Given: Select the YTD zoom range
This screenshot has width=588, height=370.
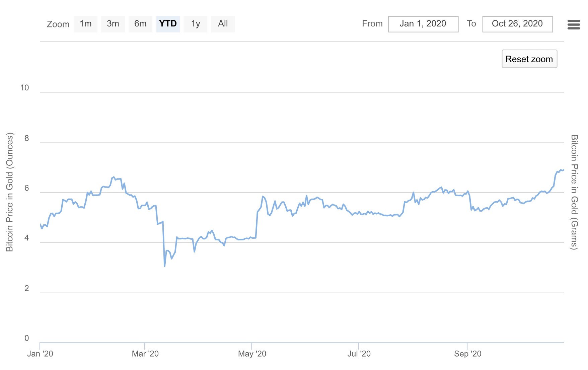Looking at the screenshot, I should 168,24.
